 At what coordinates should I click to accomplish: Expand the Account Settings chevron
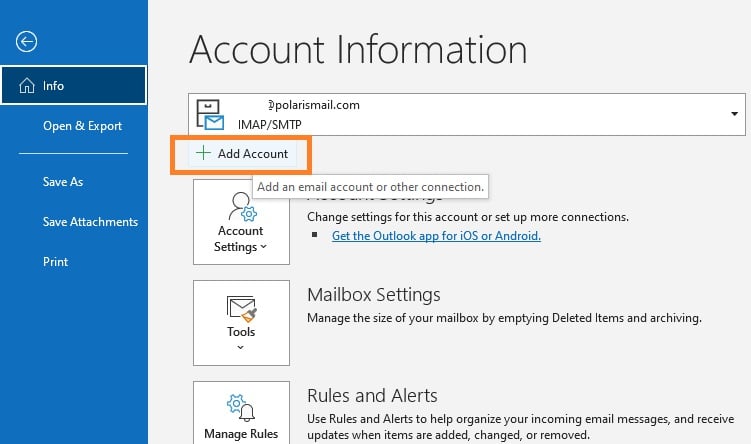pyautogui.click(x=264, y=247)
